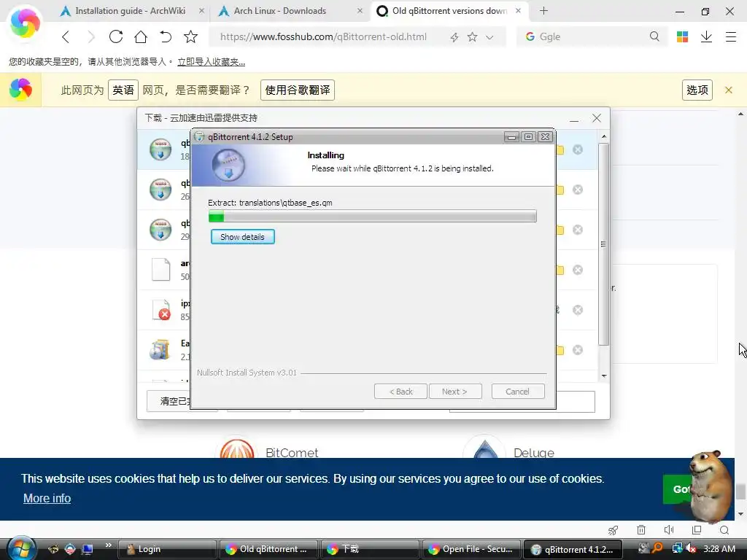Remove the last visible download with X icon
The width and height of the screenshot is (747, 560).
pos(578,350)
